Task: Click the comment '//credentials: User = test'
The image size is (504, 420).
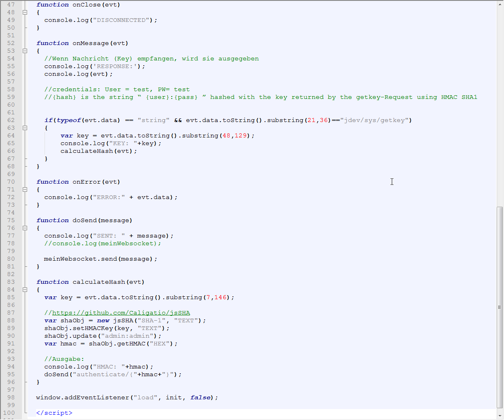Action: [x=97, y=89]
